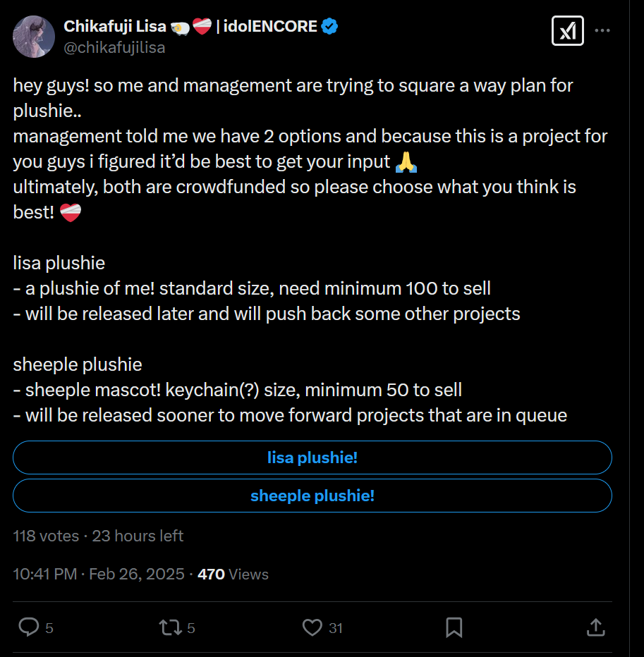Click the 10:41 PM · Feb 26, 2025 timestamp

pyautogui.click(x=99, y=574)
